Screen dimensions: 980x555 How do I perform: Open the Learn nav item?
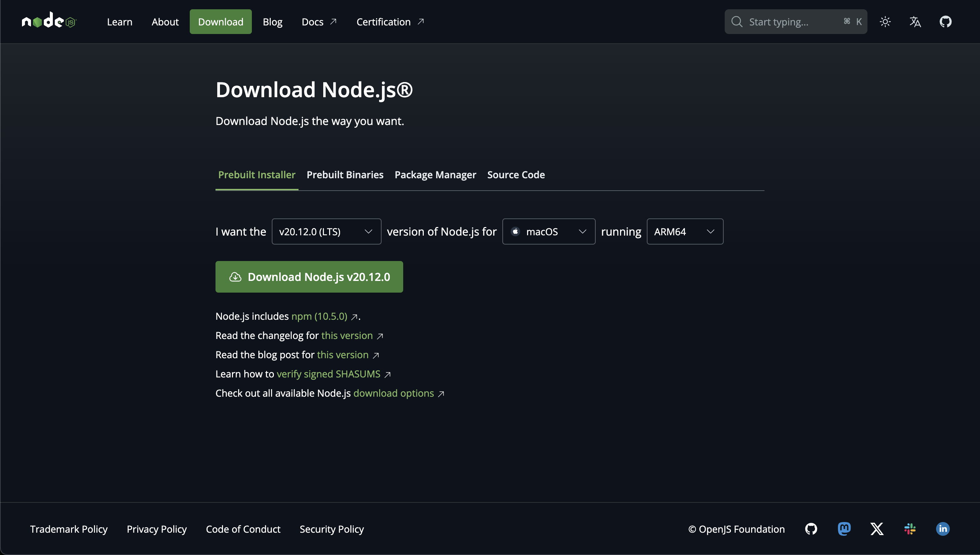(119, 22)
